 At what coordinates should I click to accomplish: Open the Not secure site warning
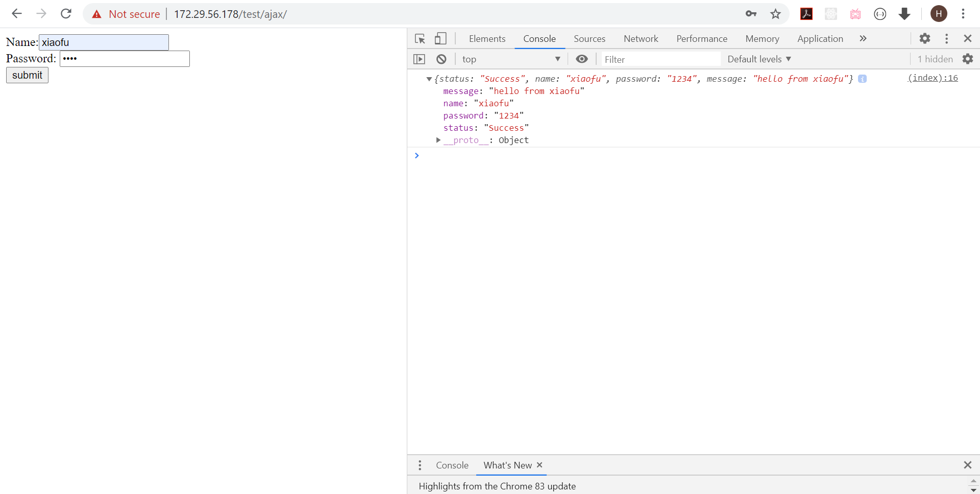pos(126,14)
